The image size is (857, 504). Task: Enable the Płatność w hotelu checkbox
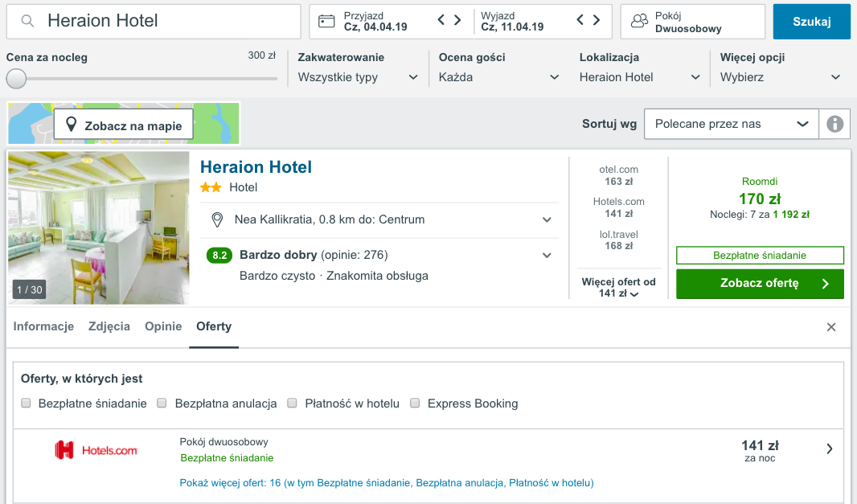pyautogui.click(x=293, y=403)
